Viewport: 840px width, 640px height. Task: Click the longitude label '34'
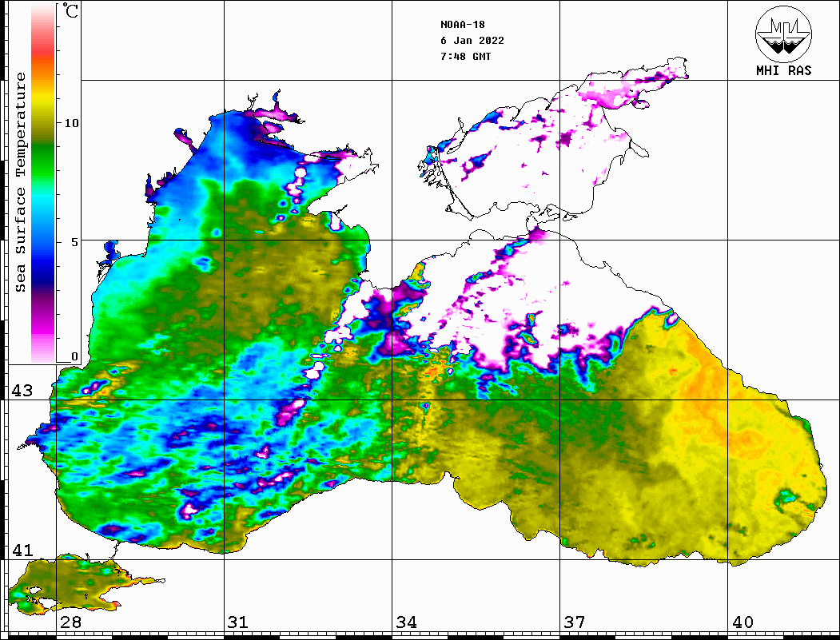coord(406,622)
